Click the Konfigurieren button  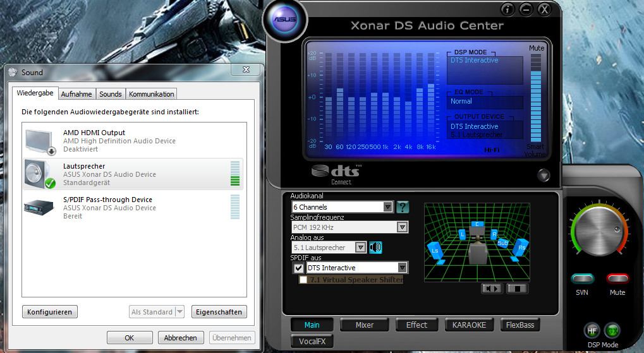[50, 312]
